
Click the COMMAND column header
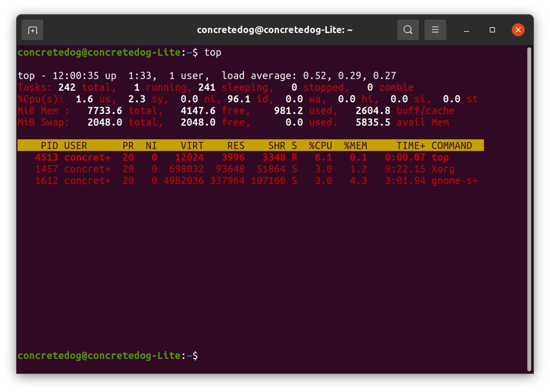pyautogui.click(x=452, y=145)
